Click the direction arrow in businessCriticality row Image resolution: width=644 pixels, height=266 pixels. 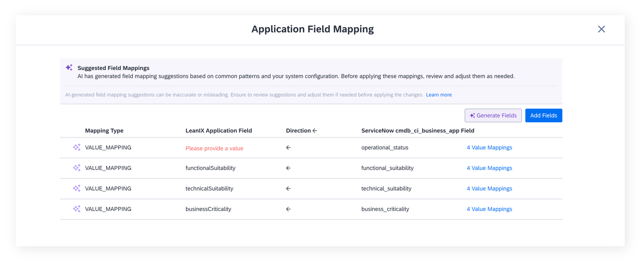point(288,209)
